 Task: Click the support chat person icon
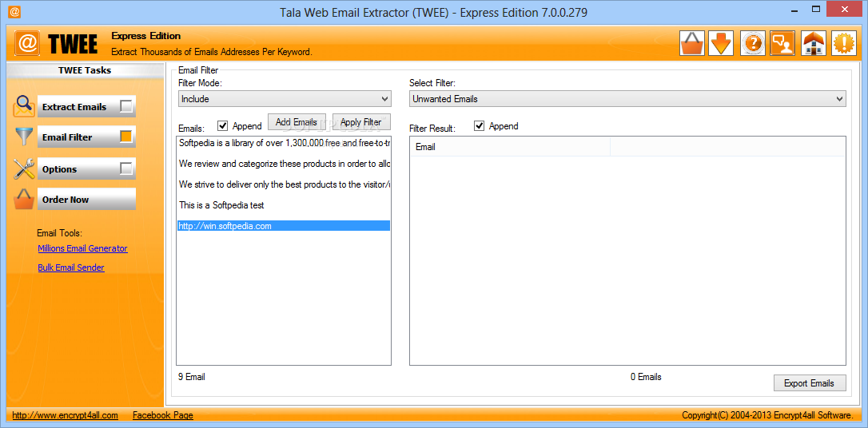tap(782, 44)
